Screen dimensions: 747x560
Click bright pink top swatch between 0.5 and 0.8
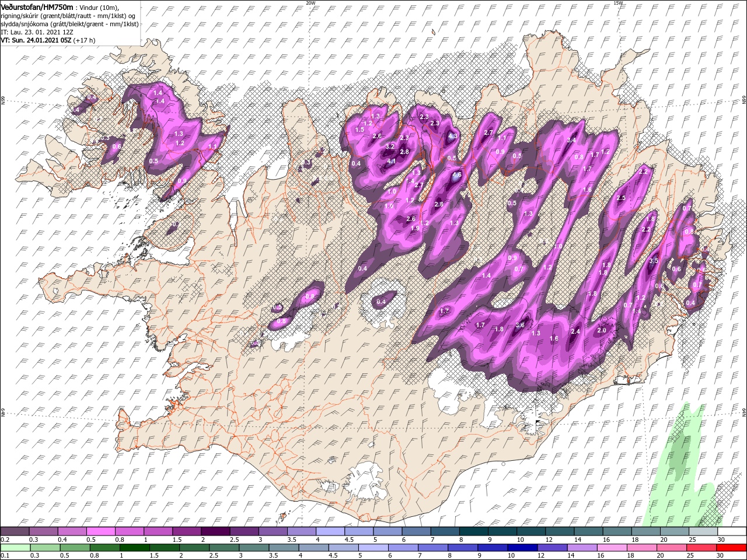[x=102, y=531]
